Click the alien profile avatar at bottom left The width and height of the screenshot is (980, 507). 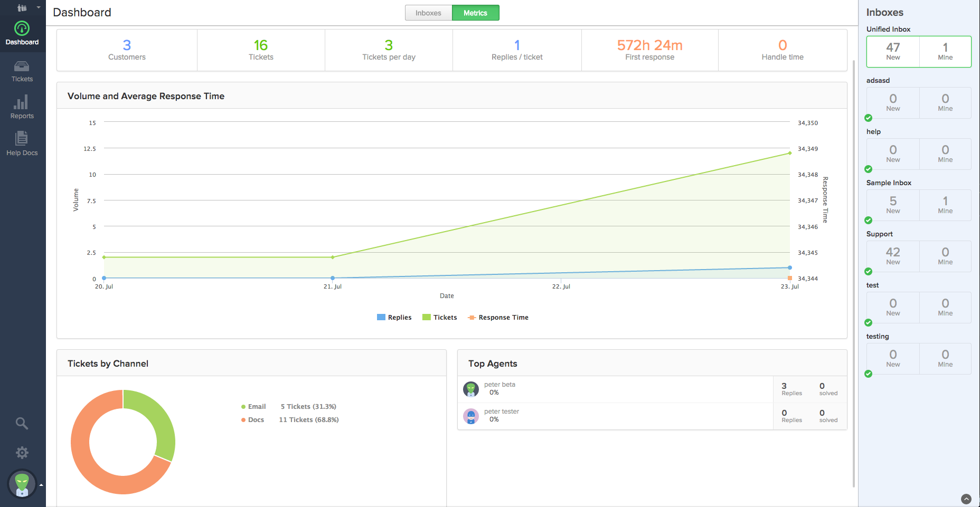click(22, 483)
